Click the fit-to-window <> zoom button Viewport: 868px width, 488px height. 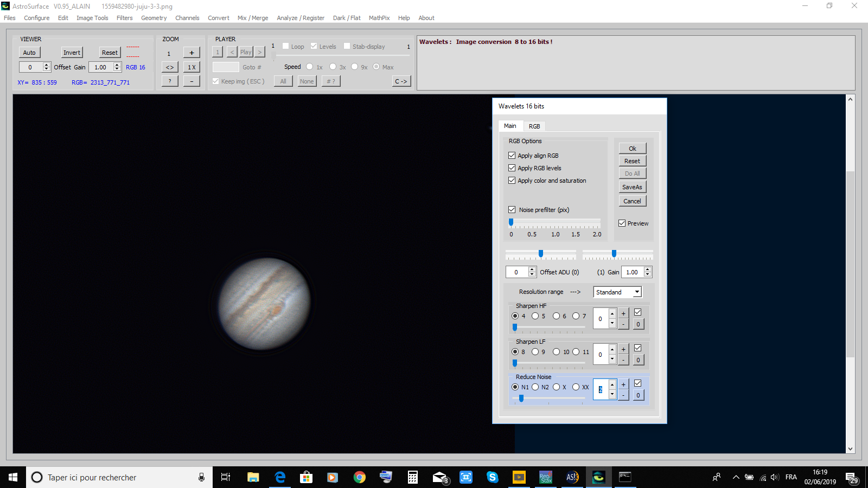170,67
